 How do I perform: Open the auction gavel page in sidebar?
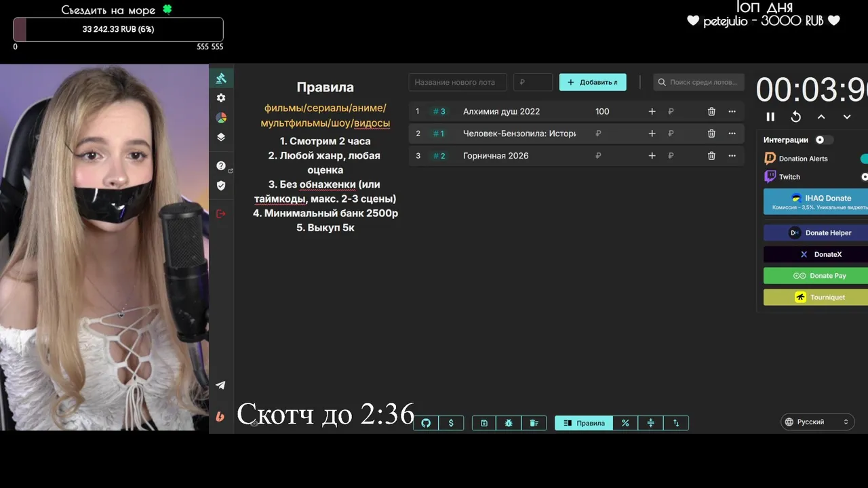[221, 79]
